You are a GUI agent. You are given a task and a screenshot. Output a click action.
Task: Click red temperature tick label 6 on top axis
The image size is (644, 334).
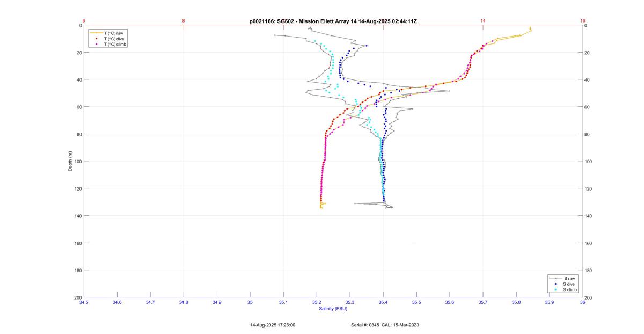coord(84,21)
